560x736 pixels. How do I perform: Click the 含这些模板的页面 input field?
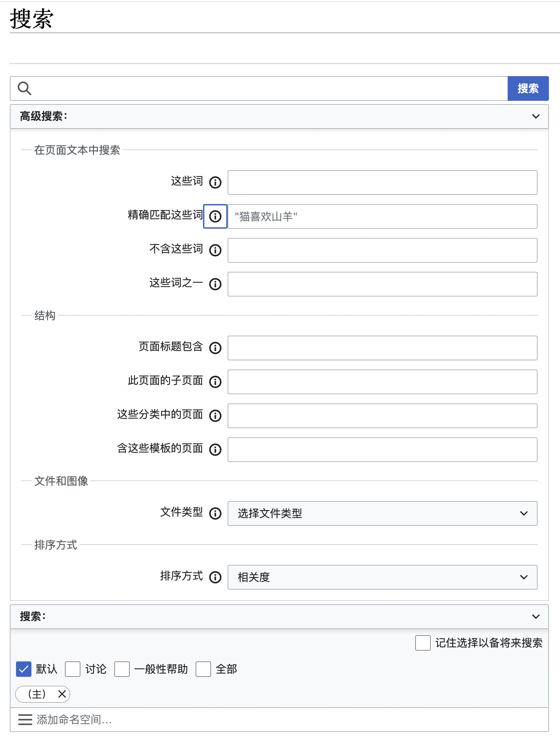click(x=382, y=450)
